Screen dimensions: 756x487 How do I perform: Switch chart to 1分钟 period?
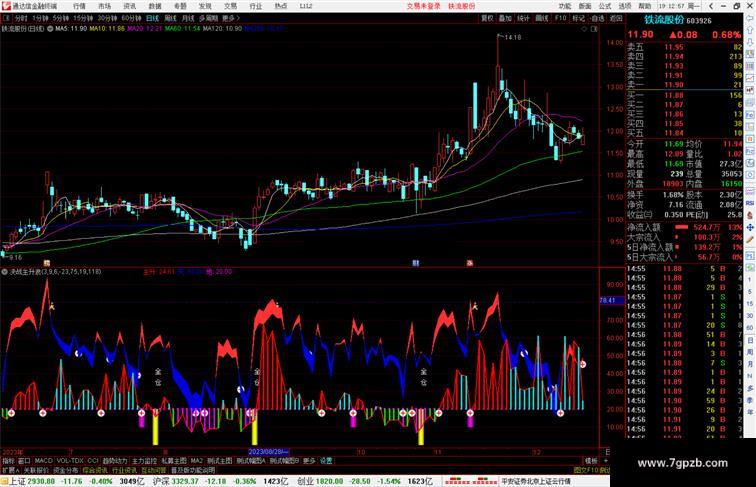point(40,18)
